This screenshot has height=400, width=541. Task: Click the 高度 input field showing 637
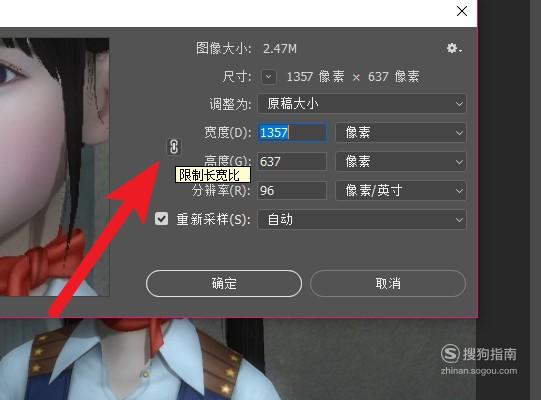292,162
